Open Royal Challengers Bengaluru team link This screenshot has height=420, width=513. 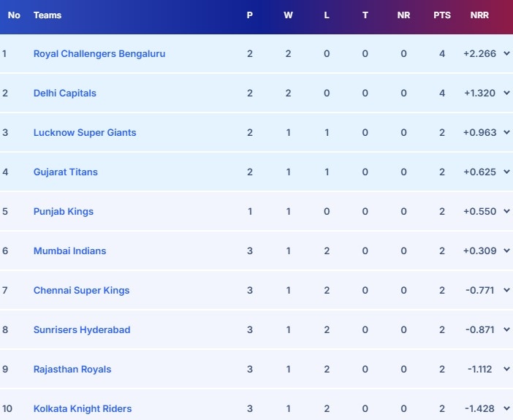tap(99, 53)
